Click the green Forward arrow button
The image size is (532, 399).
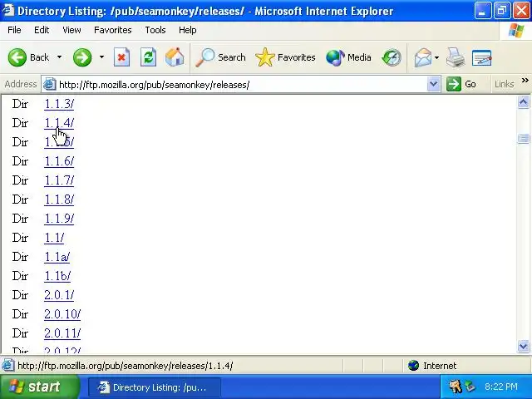(x=82, y=57)
